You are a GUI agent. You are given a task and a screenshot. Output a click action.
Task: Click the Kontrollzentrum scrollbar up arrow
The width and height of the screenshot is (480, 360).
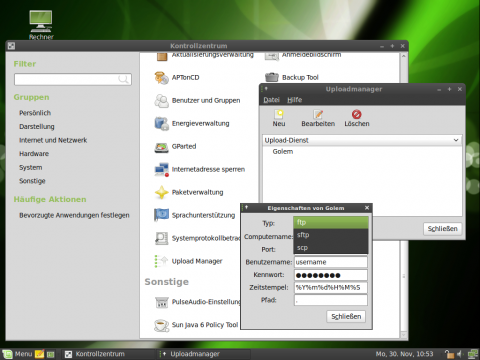click(404, 56)
